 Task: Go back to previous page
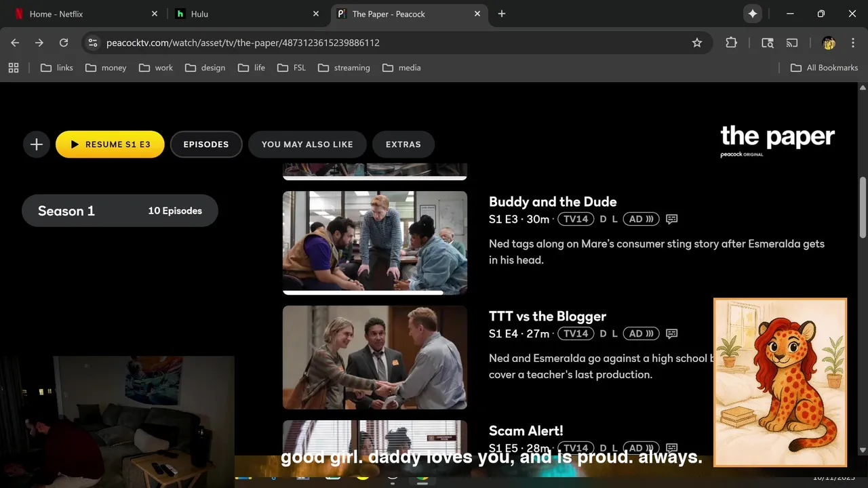coord(15,43)
